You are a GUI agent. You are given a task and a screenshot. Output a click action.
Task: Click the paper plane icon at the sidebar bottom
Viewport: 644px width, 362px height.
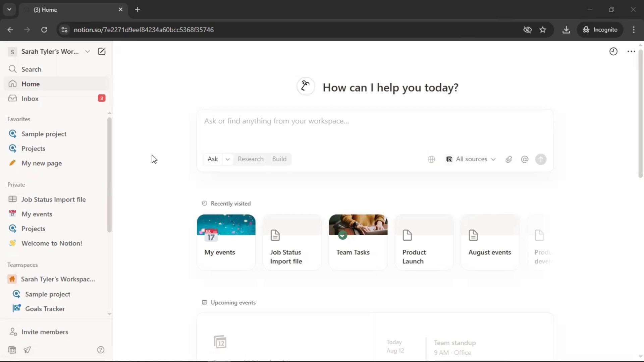pyautogui.click(x=27, y=350)
